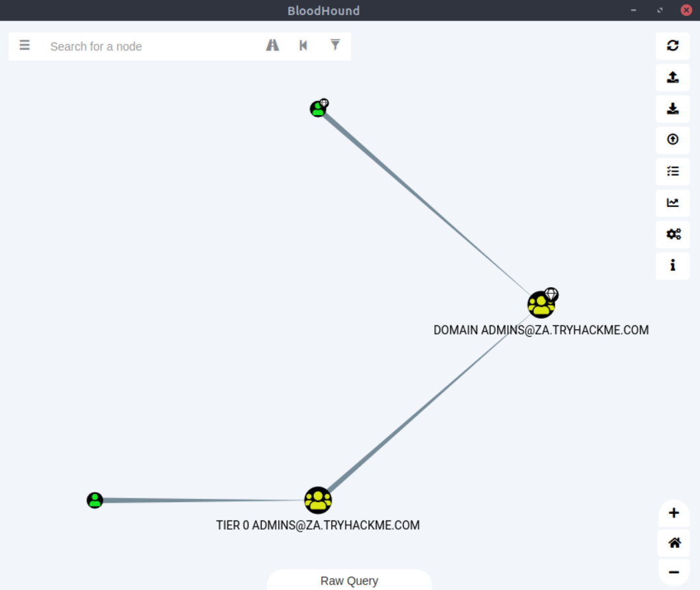Click the Import Graph download-tray icon

[673, 108]
